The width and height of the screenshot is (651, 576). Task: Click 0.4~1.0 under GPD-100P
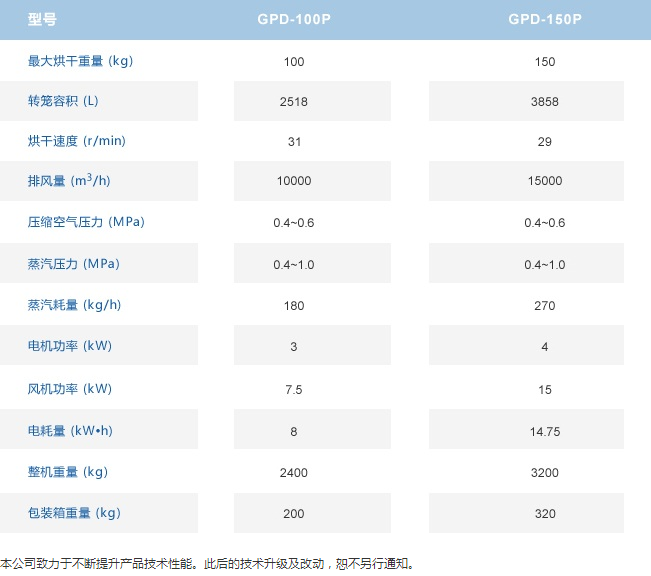294,265
